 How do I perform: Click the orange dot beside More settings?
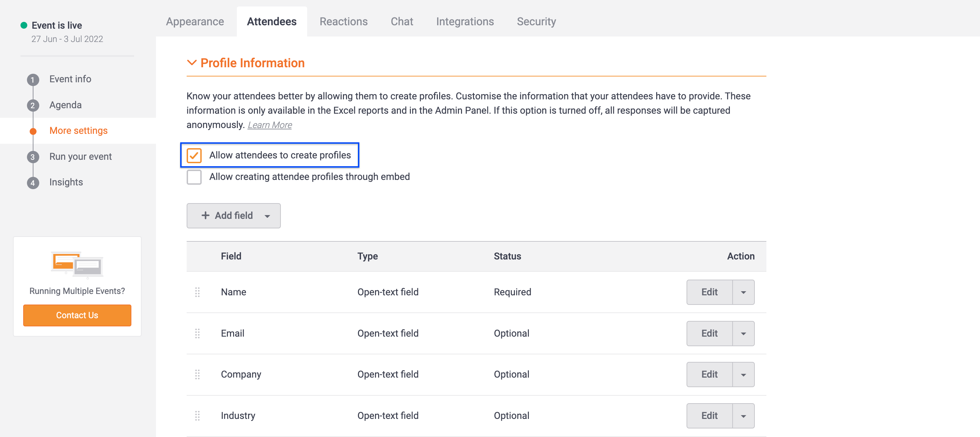[33, 131]
